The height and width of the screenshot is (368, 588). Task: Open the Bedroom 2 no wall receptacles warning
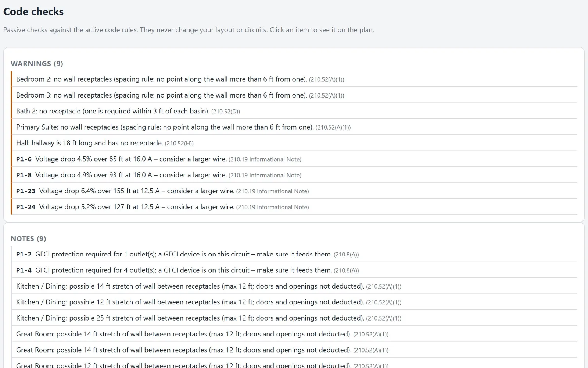point(294,79)
